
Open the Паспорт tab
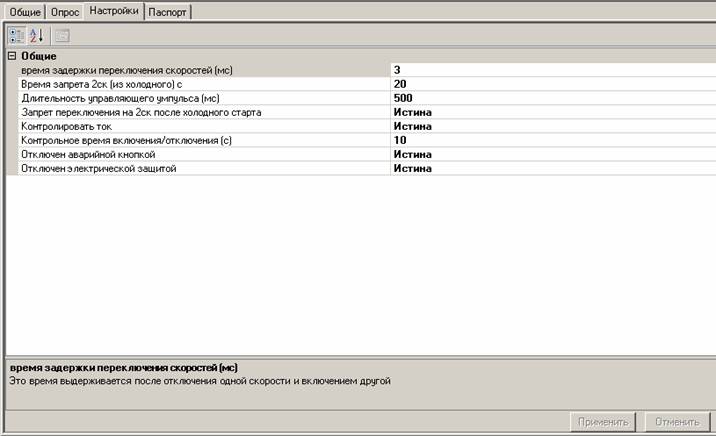coord(168,12)
